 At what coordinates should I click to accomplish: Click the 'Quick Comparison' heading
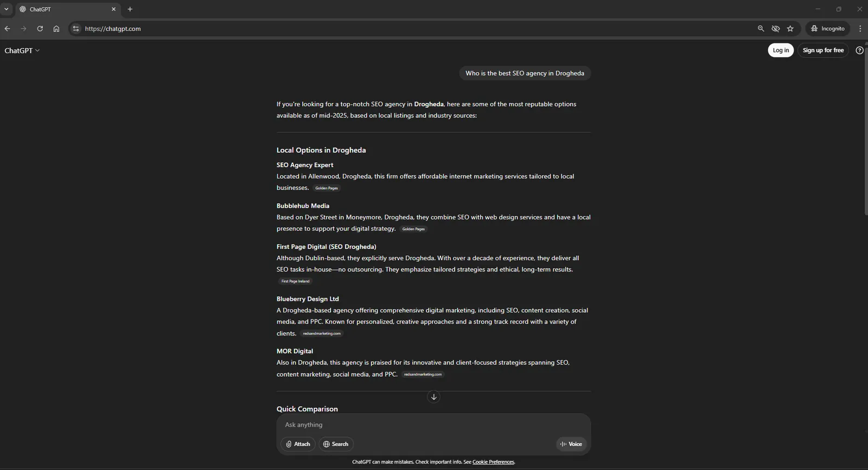coord(307,409)
